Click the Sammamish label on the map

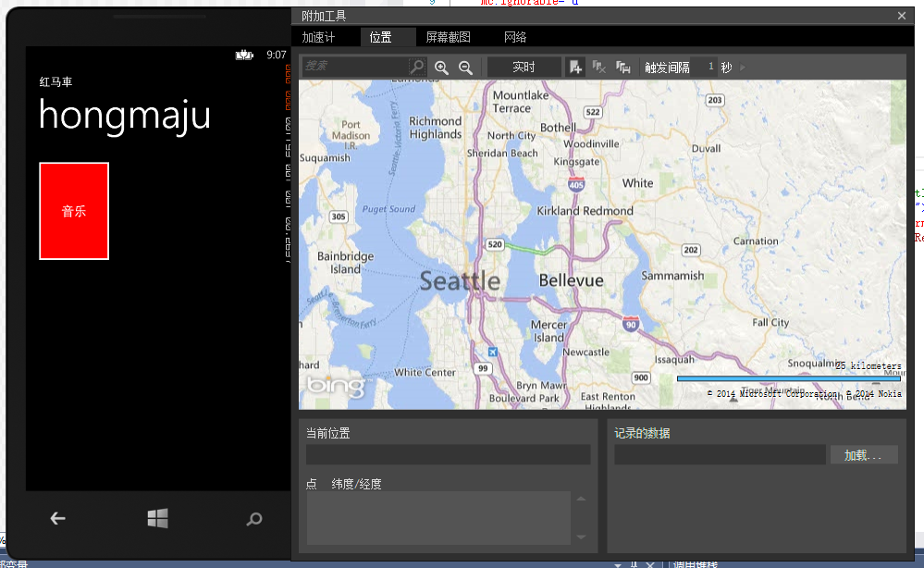[672, 276]
